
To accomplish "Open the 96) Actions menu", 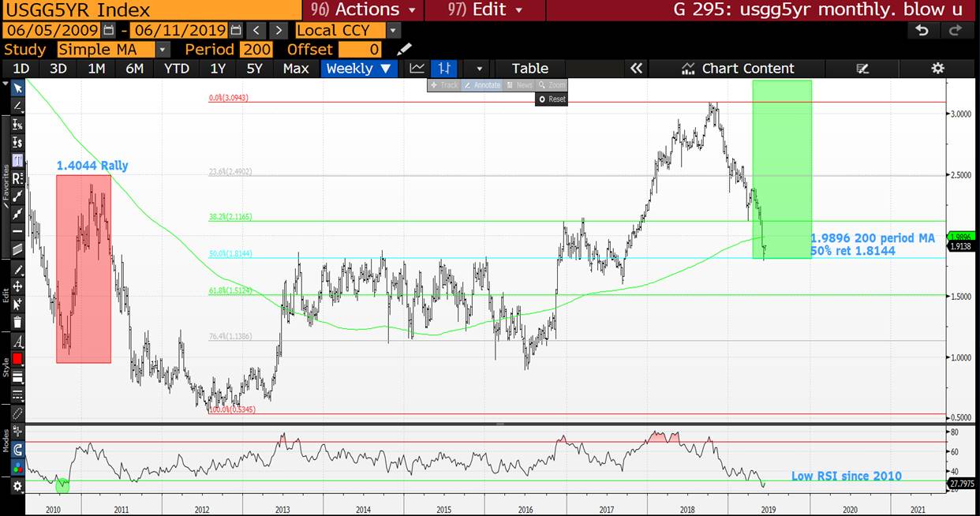I will click(363, 9).
